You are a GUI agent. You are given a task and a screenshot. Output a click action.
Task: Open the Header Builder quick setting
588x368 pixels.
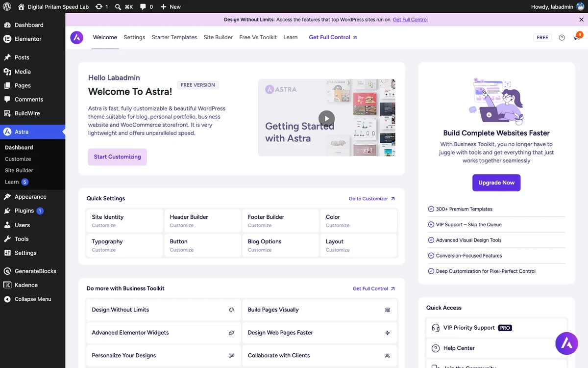(x=202, y=221)
